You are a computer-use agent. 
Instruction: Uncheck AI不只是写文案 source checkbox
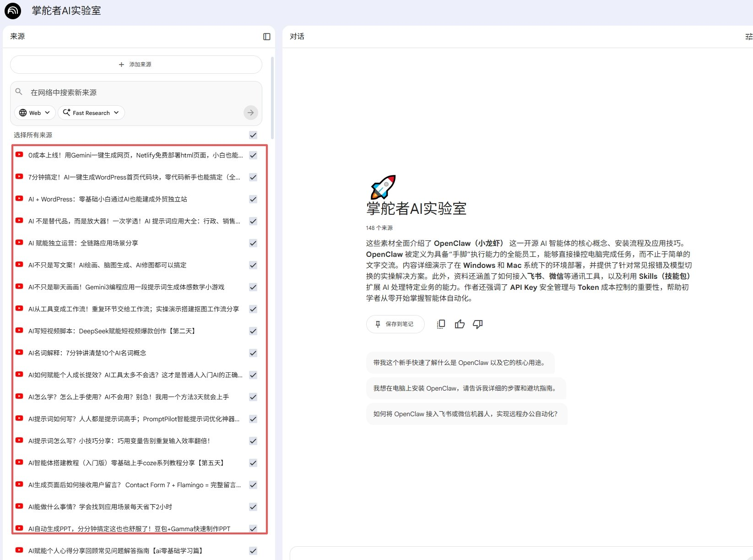[x=253, y=265]
